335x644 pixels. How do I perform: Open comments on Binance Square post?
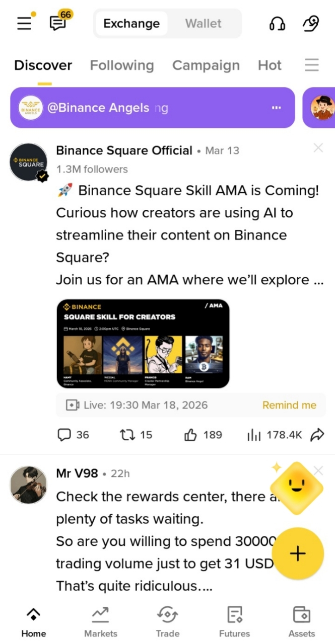(73, 435)
